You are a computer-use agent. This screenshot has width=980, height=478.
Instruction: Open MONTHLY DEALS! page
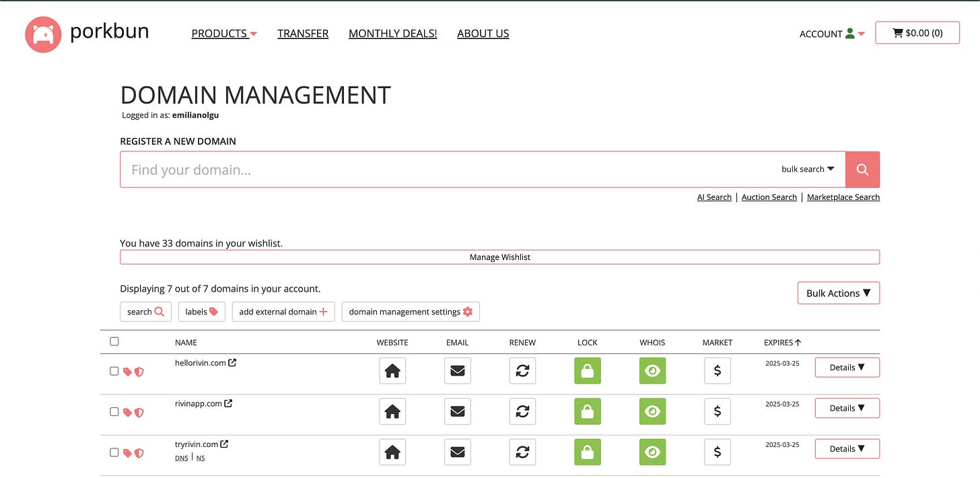tap(393, 34)
